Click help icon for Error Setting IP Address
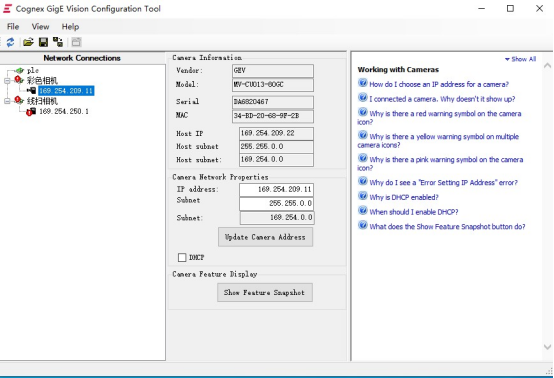 (x=363, y=181)
